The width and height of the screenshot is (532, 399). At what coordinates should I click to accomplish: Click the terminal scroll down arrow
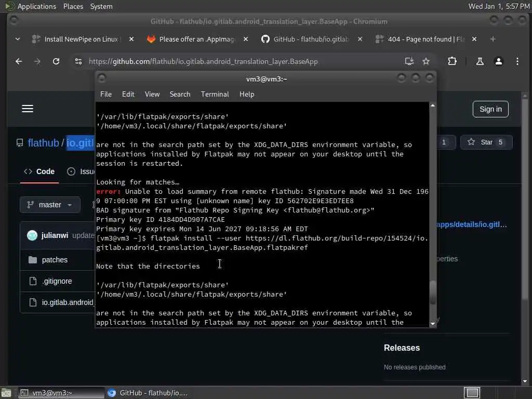click(433, 324)
